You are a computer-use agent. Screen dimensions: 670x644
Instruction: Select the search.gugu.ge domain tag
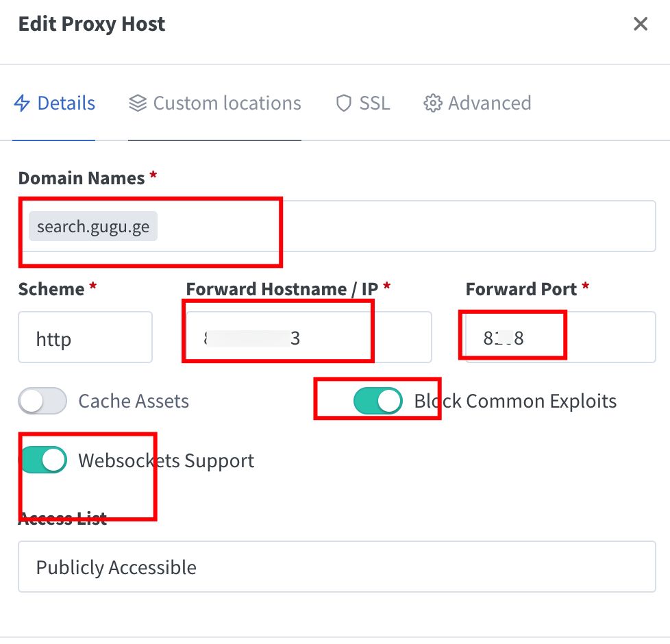point(93,227)
